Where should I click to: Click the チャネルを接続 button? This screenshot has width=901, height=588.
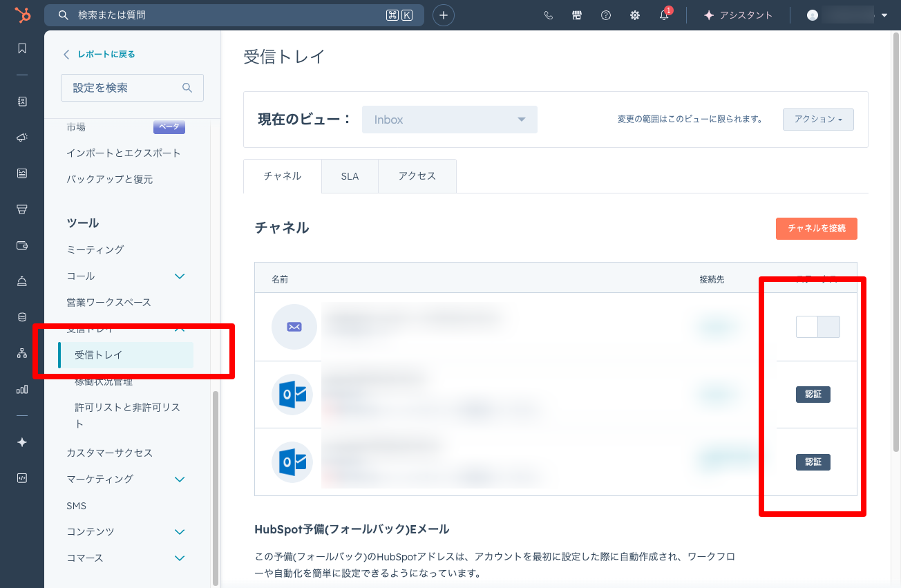[x=817, y=228]
